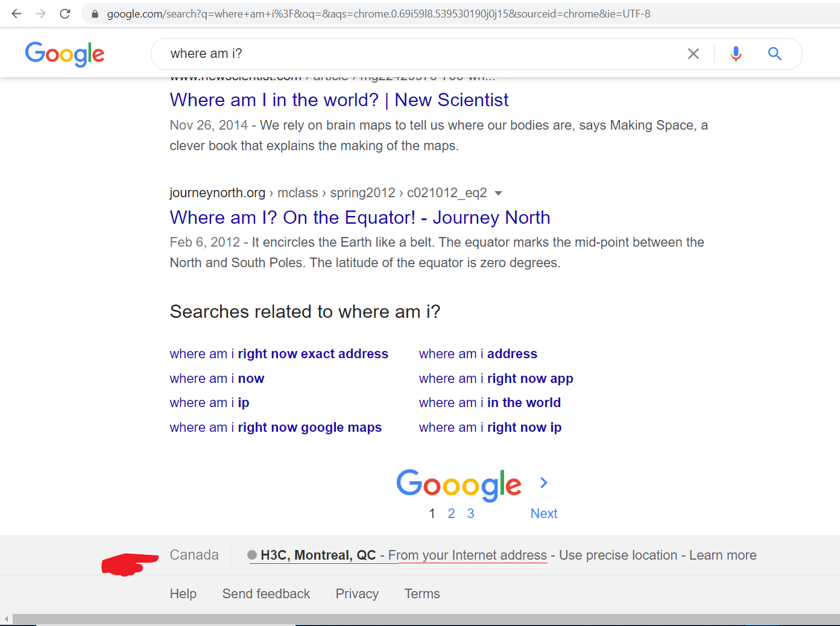Go back using the browser back arrow
The height and width of the screenshot is (626, 840).
click(17, 13)
